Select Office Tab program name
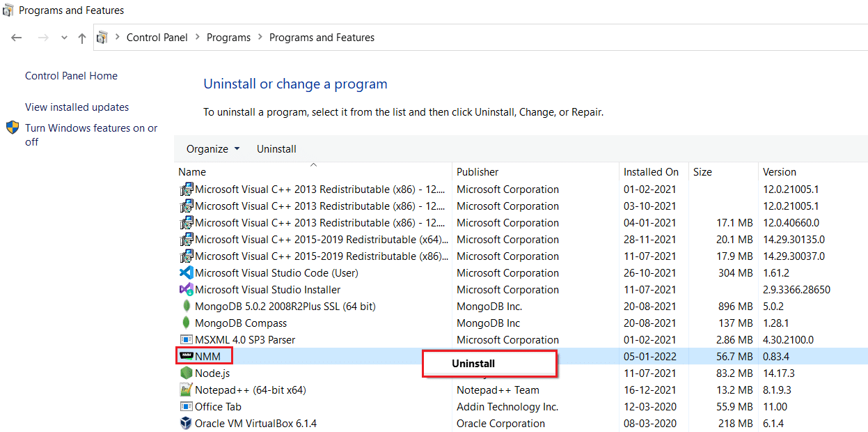The height and width of the screenshot is (432, 868). 218,406
